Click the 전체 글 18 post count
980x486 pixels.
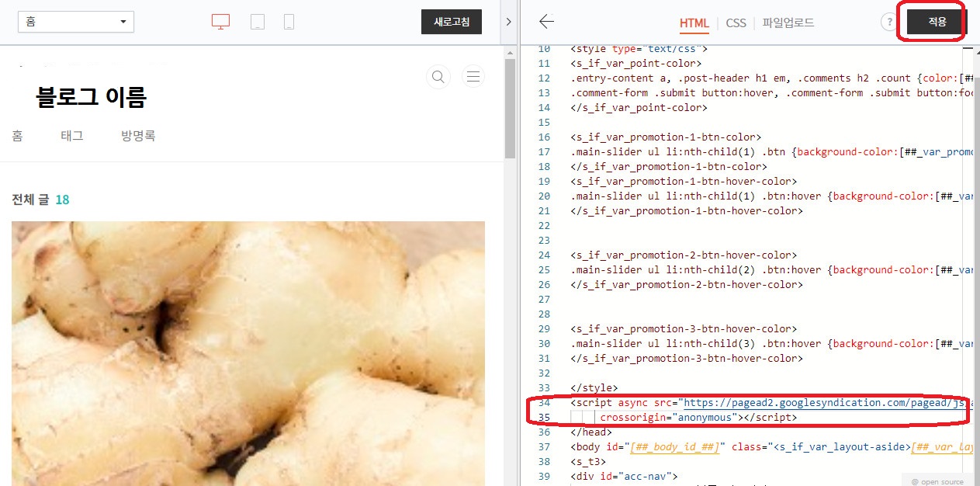(x=40, y=200)
